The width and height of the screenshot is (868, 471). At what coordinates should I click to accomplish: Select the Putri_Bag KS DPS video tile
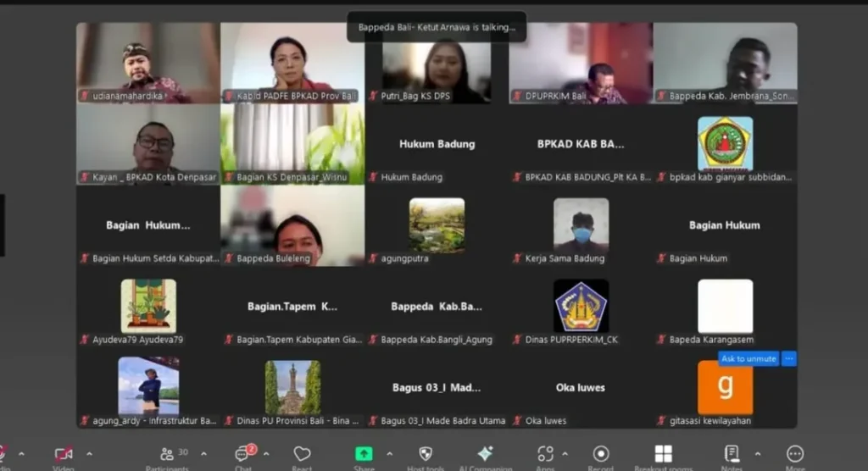click(437, 64)
